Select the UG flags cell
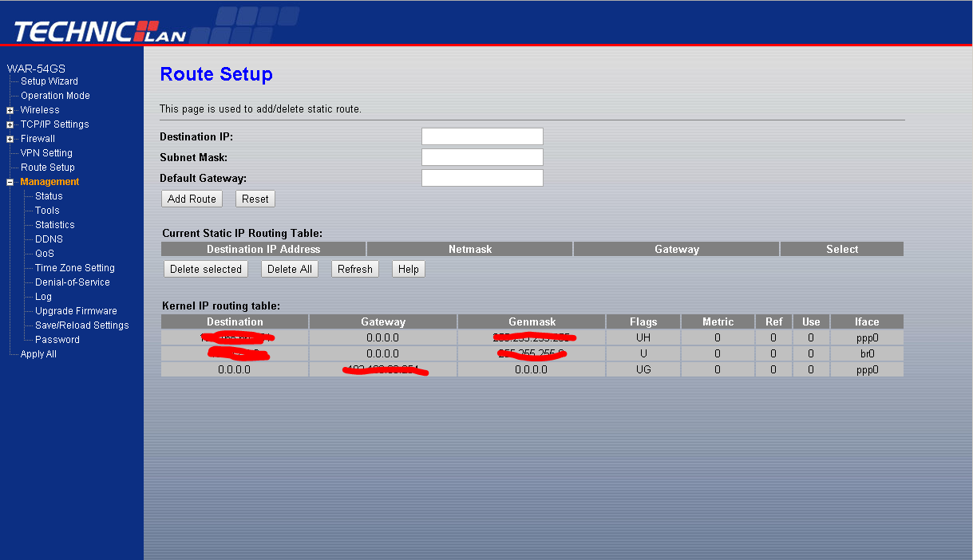The image size is (973, 560). 643,369
